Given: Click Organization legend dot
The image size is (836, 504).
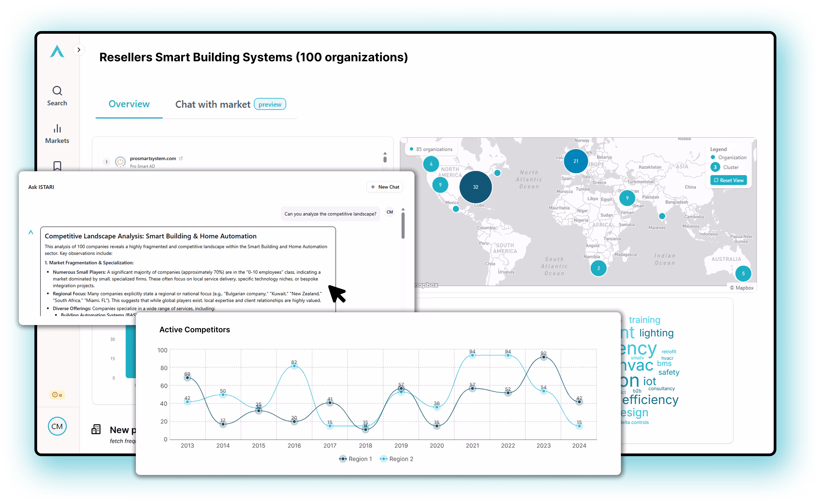Looking at the screenshot, I should click(713, 157).
